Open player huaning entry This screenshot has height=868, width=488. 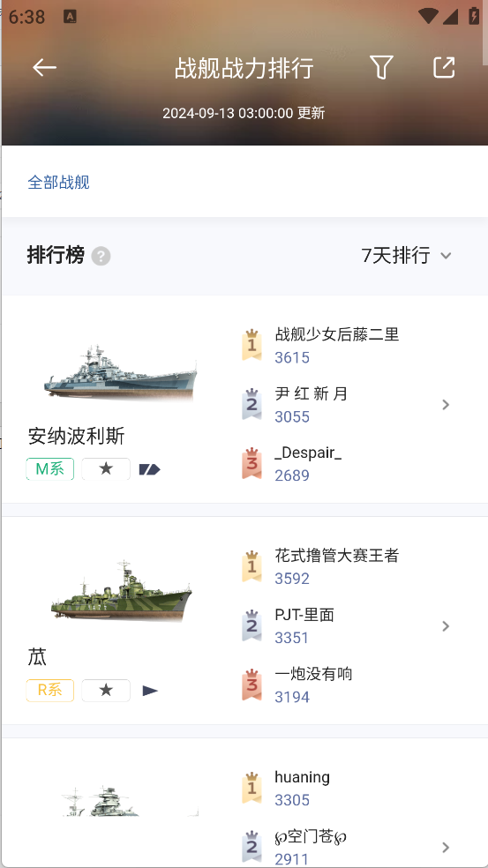pyautogui.click(x=302, y=789)
